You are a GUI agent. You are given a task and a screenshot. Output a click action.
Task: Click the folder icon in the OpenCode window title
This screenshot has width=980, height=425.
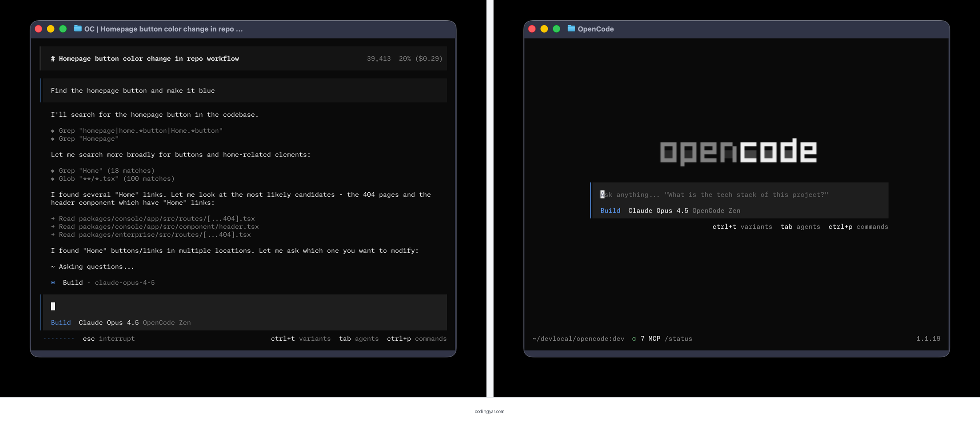click(x=571, y=29)
